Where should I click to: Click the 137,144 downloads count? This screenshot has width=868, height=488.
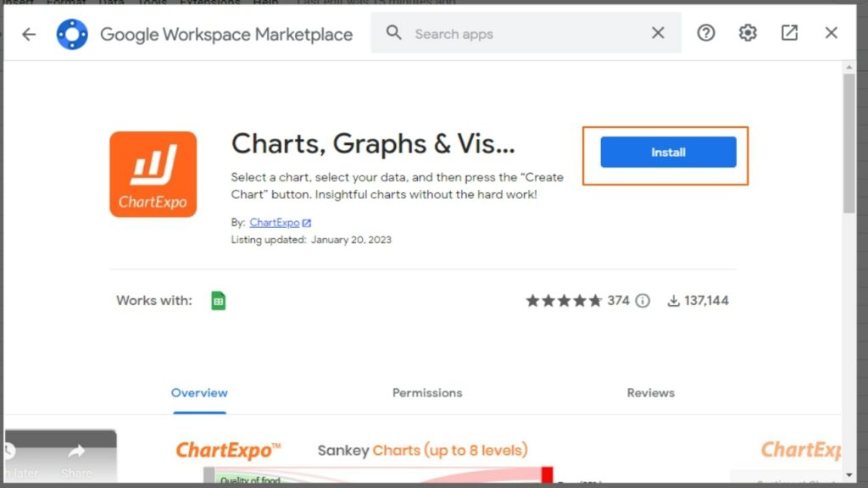pos(706,301)
